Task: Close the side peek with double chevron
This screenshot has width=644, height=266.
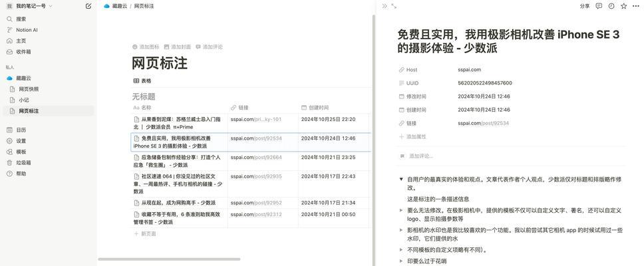Action: pos(385,6)
